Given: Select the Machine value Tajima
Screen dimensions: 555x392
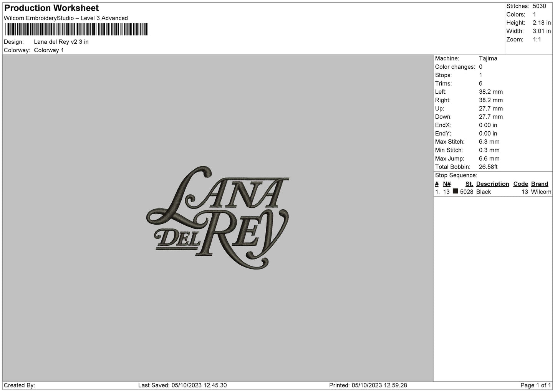Looking at the screenshot, I should click(488, 58).
